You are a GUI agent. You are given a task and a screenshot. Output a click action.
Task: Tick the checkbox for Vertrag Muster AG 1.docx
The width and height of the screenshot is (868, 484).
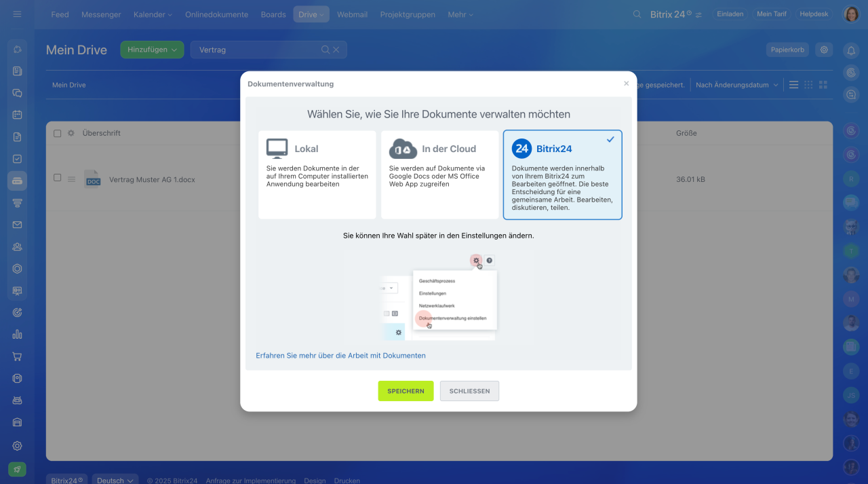point(58,178)
